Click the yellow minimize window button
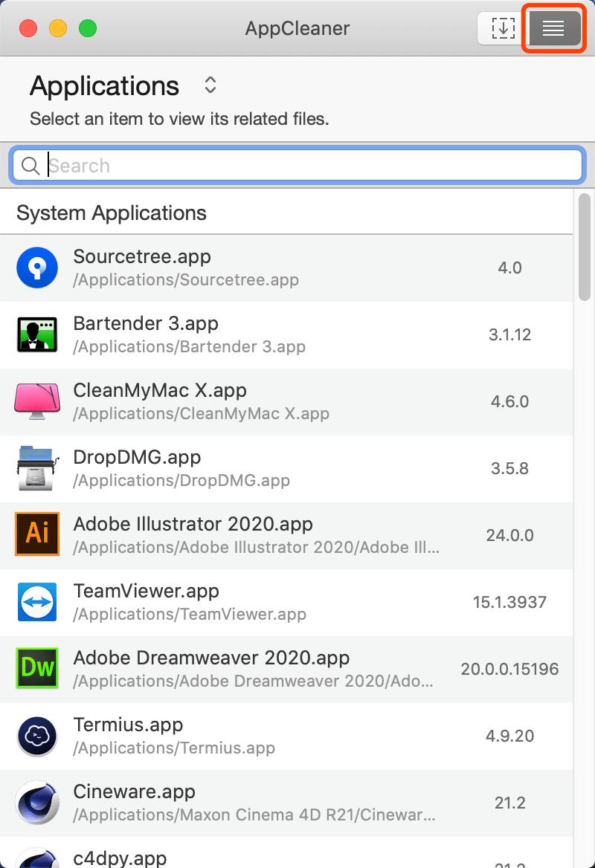This screenshot has width=595, height=868. pyautogui.click(x=58, y=29)
